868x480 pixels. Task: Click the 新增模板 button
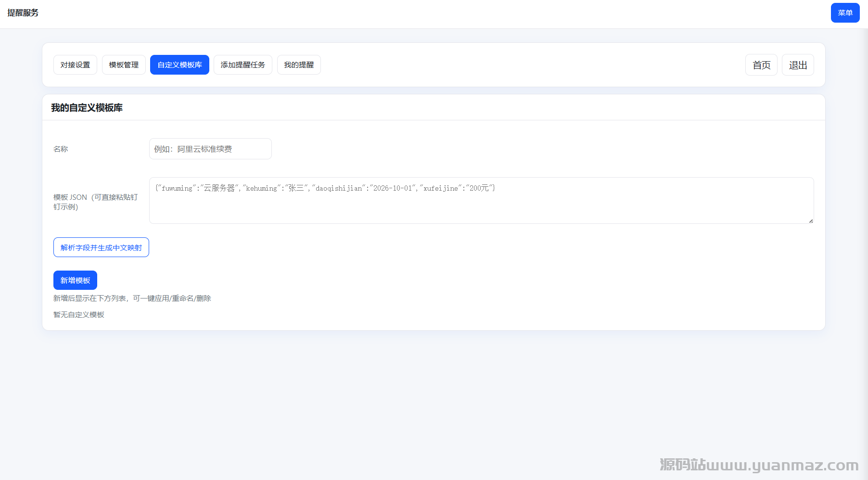(x=75, y=280)
